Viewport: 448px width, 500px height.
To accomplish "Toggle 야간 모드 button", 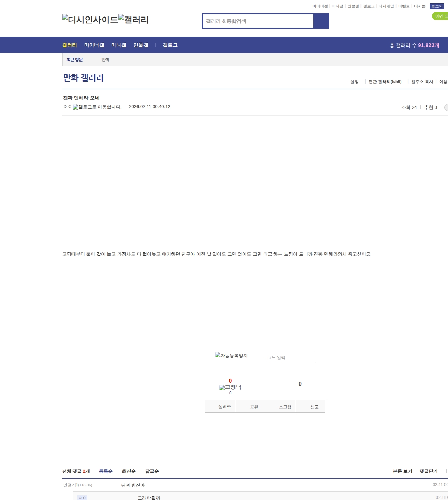I will [x=440, y=16].
